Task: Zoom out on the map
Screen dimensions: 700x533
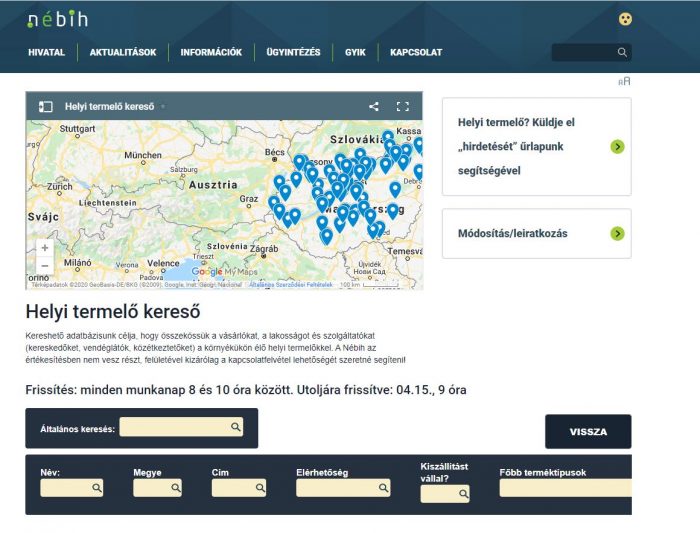Action: coord(44,266)
